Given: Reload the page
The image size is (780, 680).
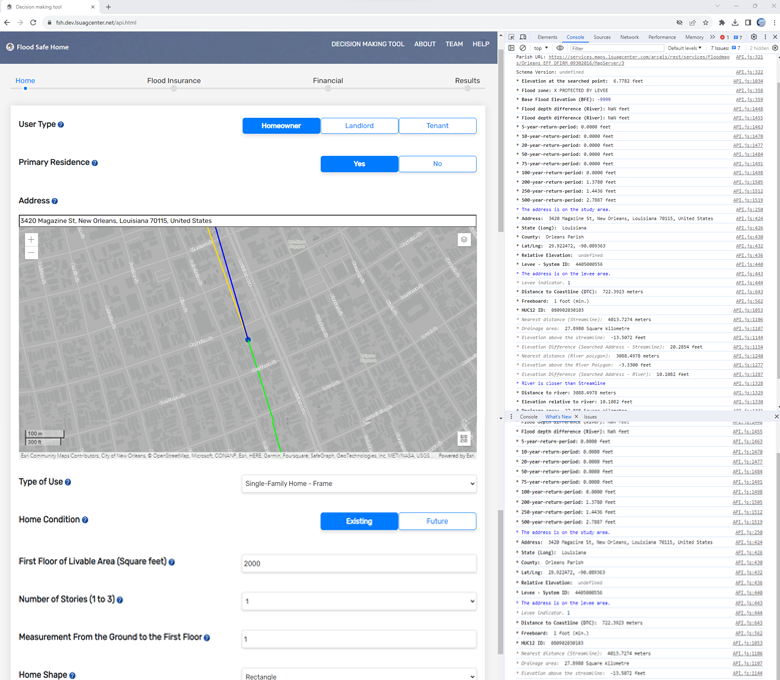Looking at the screenshot, I should point(33,22).
